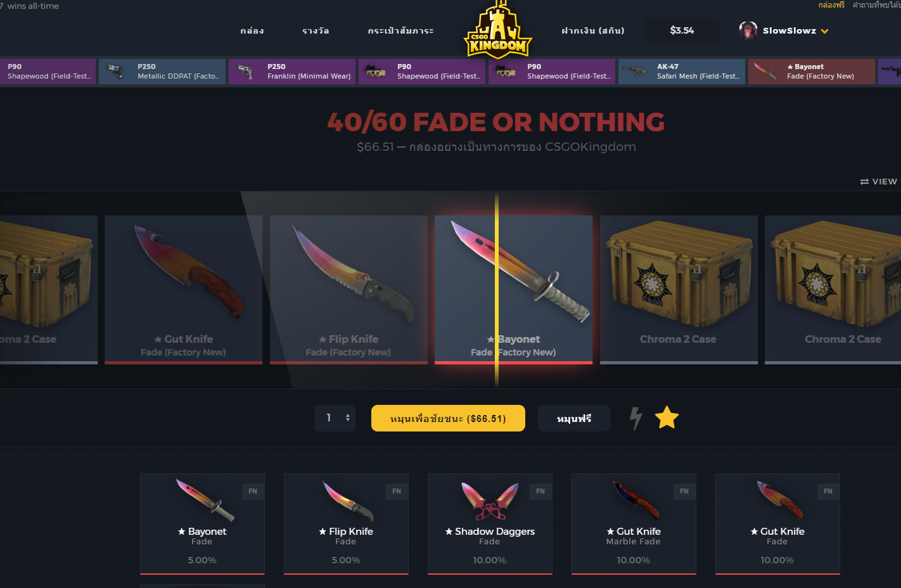This screenshot has width=901, height=588.
Task: Click the กล่องฟรี link at top right
Action: 831,5
